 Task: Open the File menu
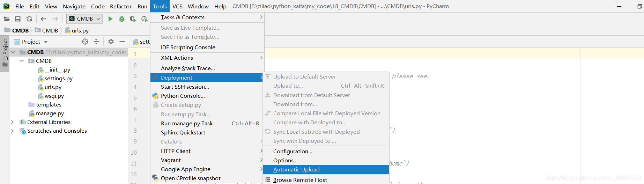pos(20,6)
